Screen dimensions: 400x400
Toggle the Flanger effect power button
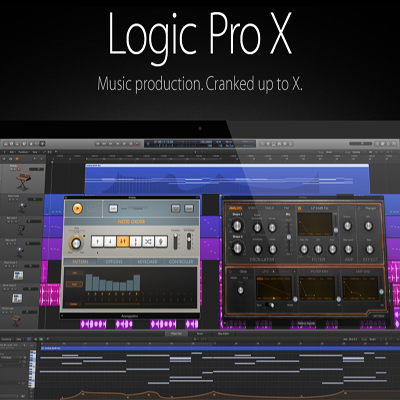359,208
